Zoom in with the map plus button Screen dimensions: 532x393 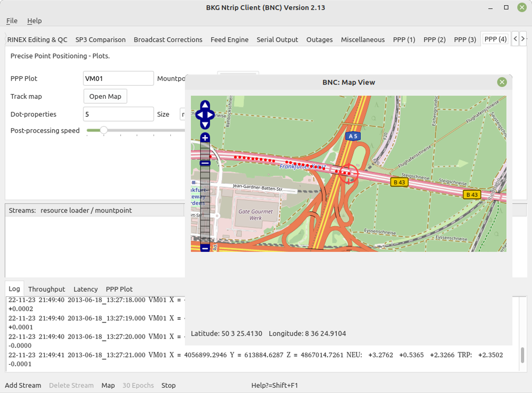click(x=205, y=138)
